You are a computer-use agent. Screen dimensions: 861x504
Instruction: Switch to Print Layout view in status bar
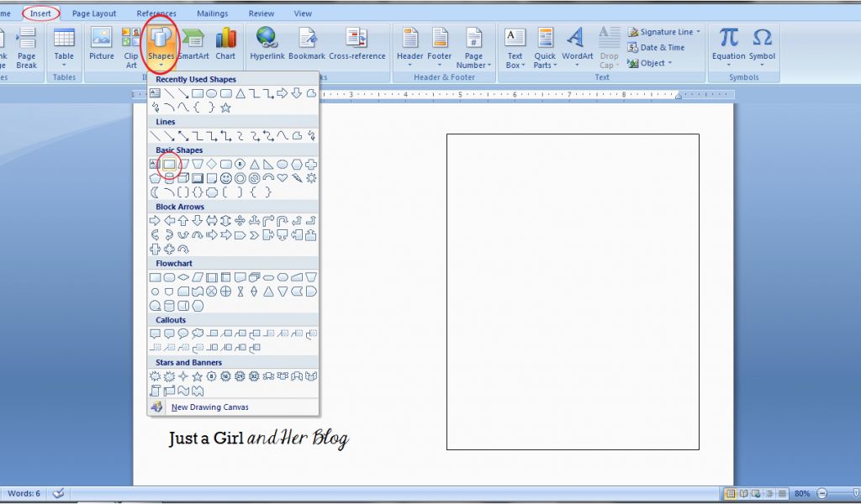tap(730, 493)
